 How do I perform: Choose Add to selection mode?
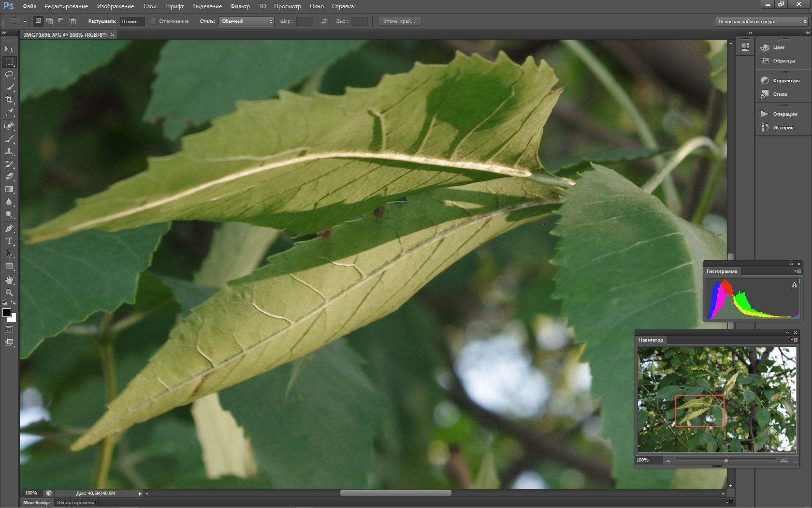click(49, 21)
